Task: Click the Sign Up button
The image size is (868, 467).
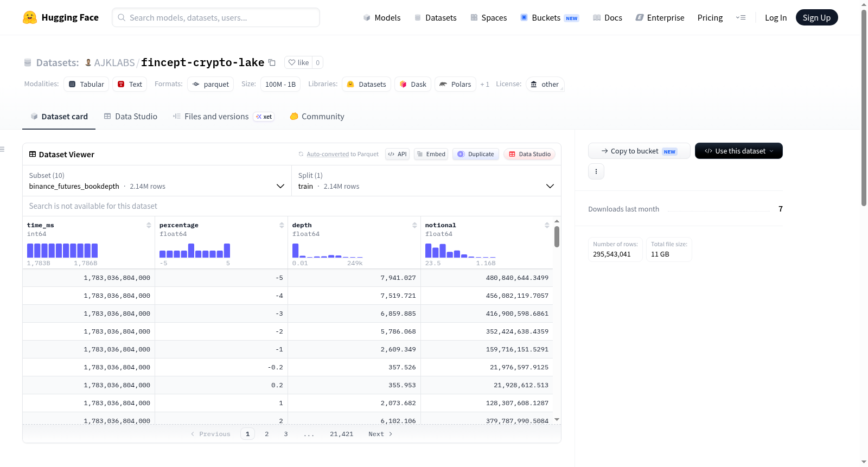Action: point(816,17)
